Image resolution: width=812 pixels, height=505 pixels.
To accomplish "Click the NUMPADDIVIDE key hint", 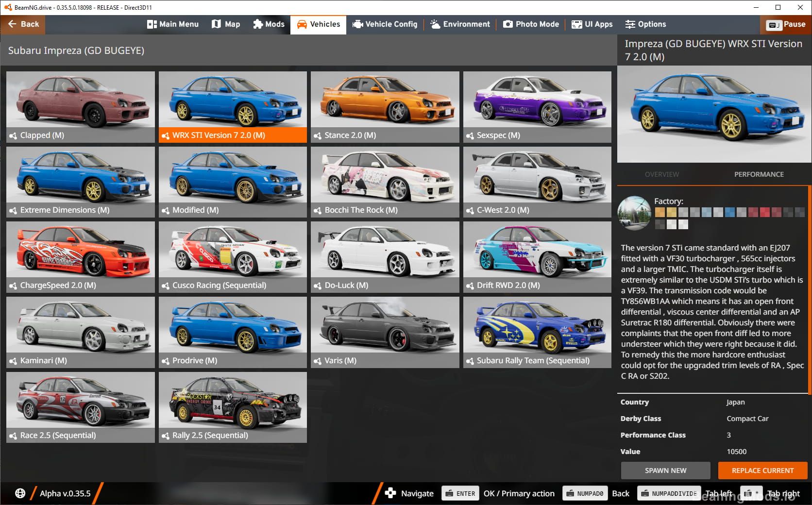I will [669, 493].
